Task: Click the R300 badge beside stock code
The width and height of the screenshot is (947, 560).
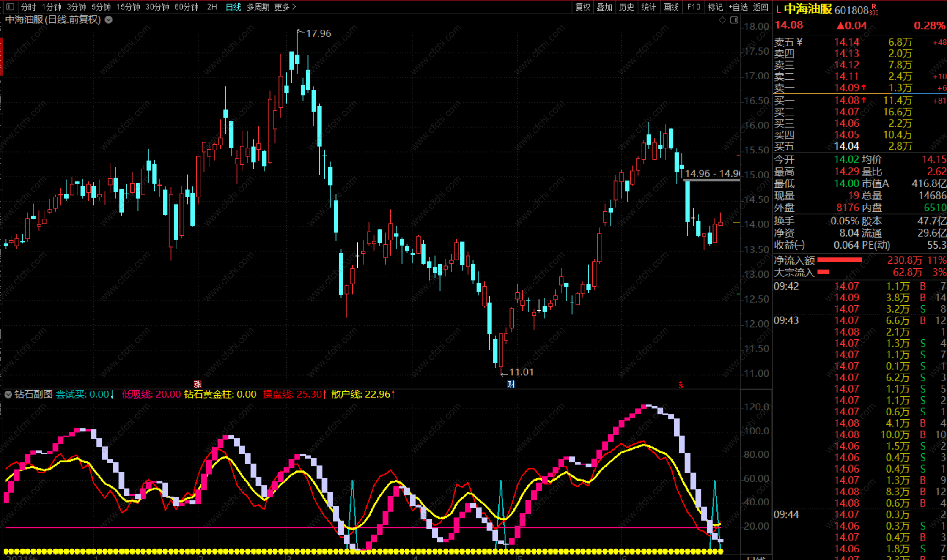Action: pyautogui.click(x=874, y=10)
